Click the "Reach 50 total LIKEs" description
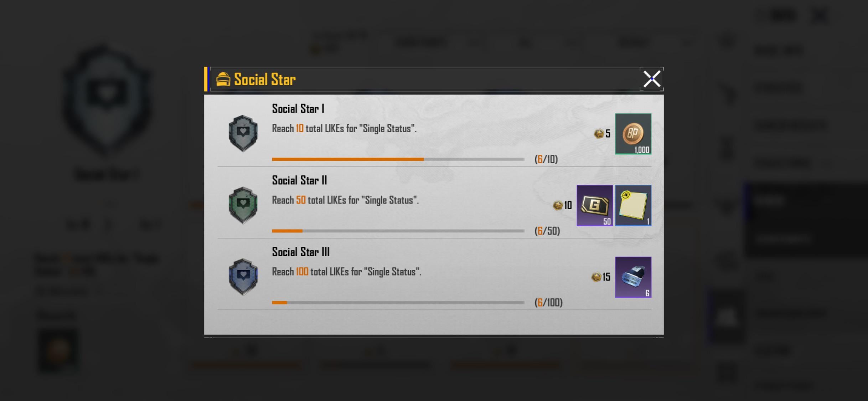The image size is (868, 401). tap(345, 200)
